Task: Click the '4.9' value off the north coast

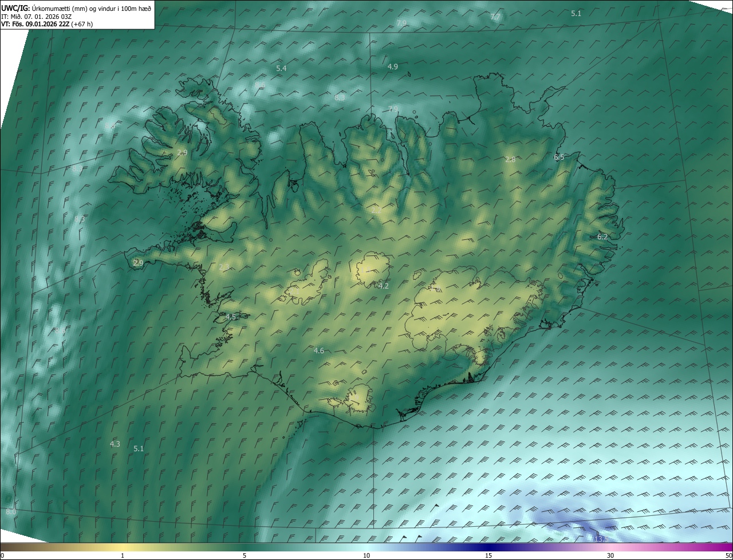Action: (x=392, y=66)
